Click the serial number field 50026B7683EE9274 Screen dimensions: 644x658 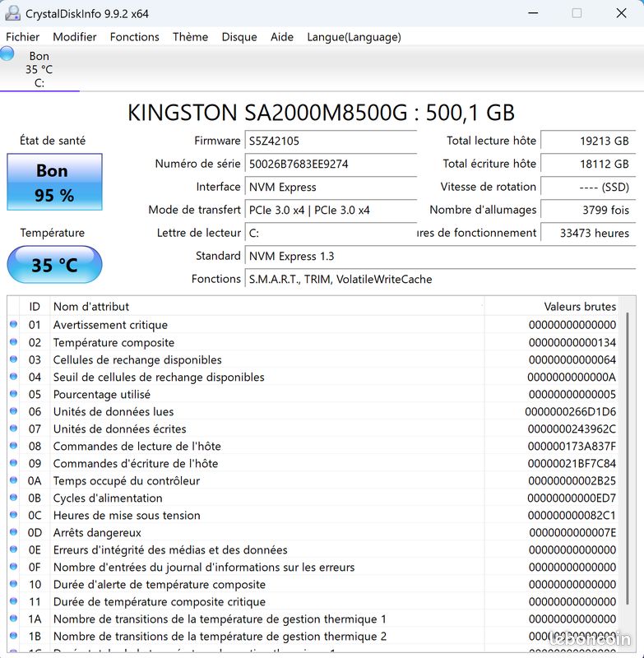click(331, 164)
